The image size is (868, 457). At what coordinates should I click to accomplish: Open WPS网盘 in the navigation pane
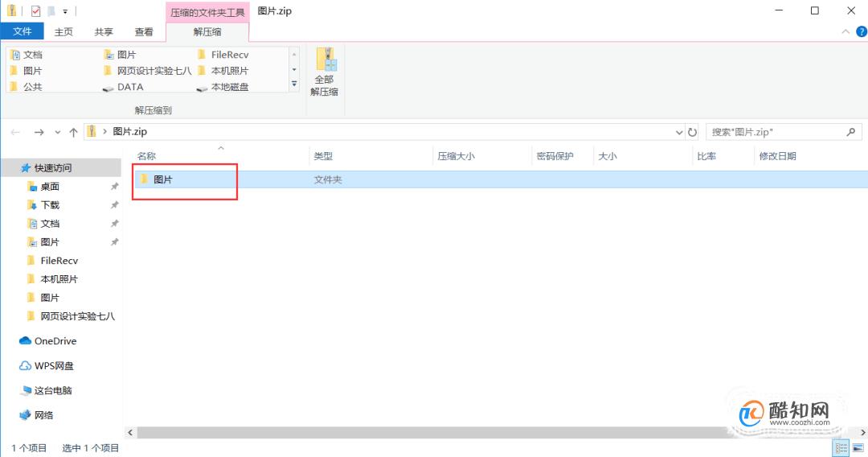[x=53, y=365]
